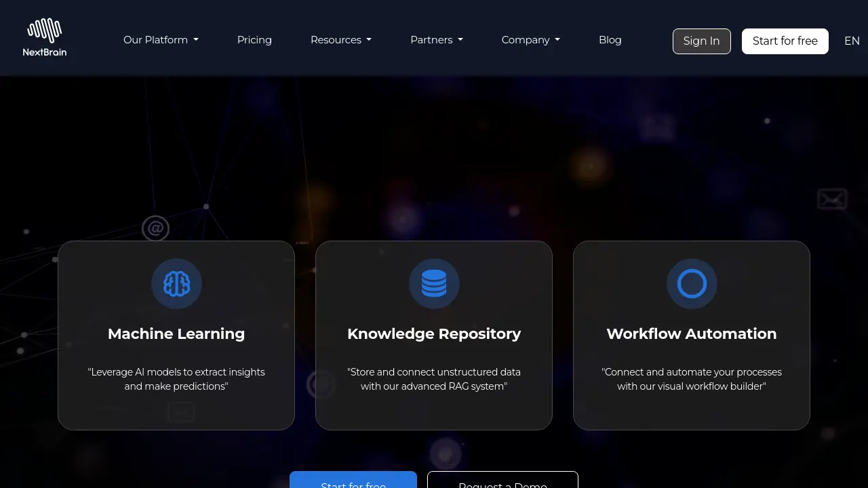This screenshot has height=488, width=868.
Task: Open the Machine Learning card
Action: point(176,335)
